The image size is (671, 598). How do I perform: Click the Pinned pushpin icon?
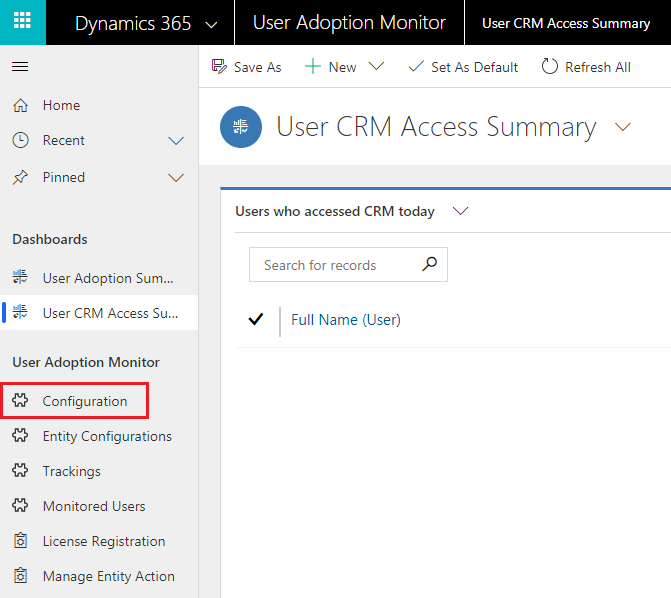pyautogui.click(x=20, y=177)
